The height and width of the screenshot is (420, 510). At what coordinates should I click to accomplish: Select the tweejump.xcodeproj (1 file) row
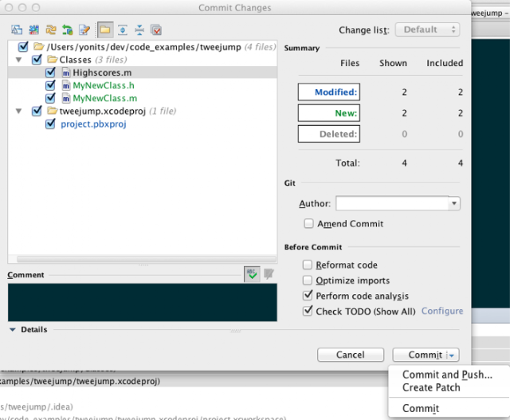click(143, 112)
